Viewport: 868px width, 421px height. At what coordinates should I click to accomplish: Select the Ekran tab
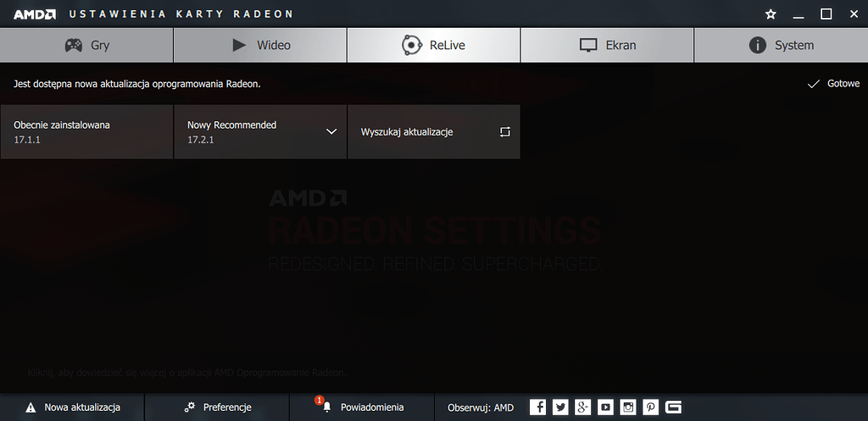(607, 46)
